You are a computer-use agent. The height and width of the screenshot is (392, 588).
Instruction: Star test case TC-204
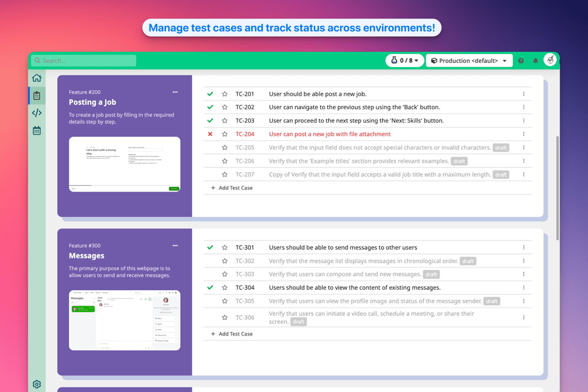point(225,134)
